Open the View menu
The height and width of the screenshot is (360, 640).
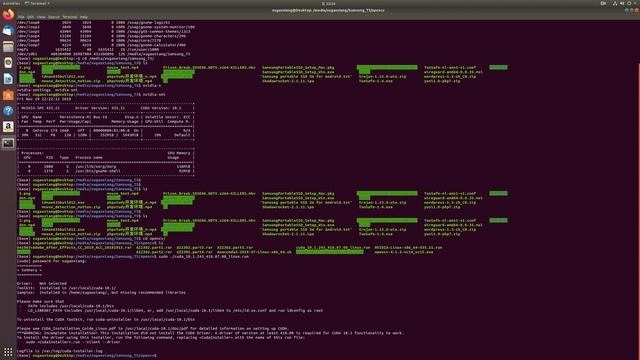[41, 17]
